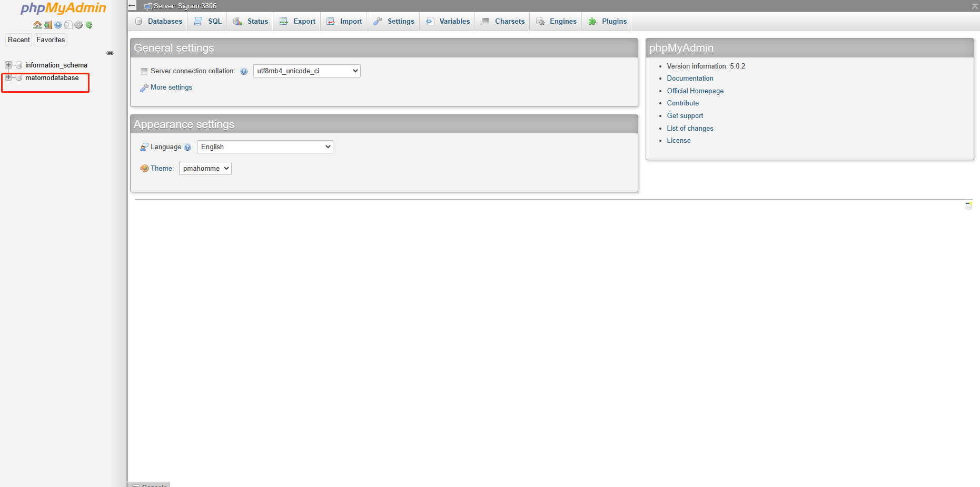The width and height of the screenshot is (980, 487).
Task: Click the Home icon in sidebar
Action: [37, 25]
